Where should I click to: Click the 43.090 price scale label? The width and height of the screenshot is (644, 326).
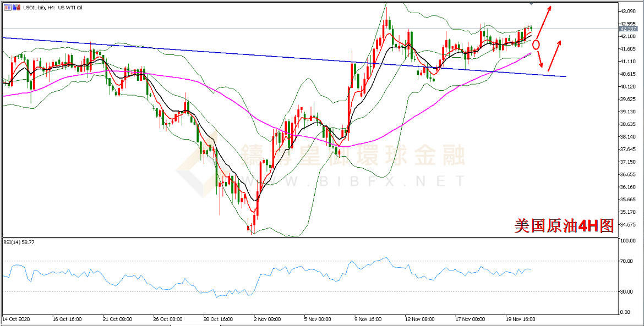click(x=627, y=11)
